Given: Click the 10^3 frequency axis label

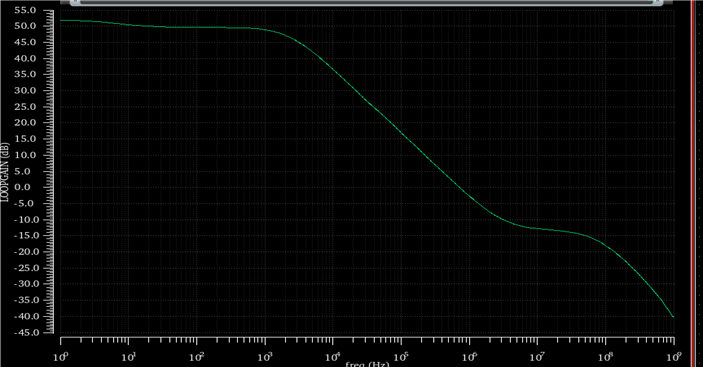Looking at the screenshot, I should [265, 356].
